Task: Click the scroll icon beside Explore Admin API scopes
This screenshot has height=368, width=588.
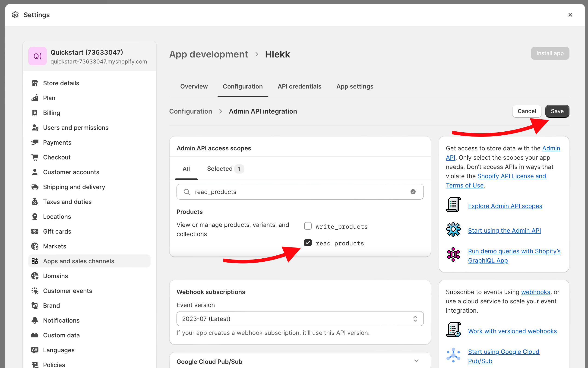Action: coord(453,204)
